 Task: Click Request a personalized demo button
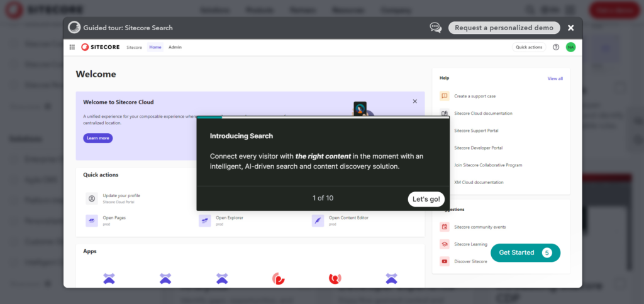coord(504,28)
